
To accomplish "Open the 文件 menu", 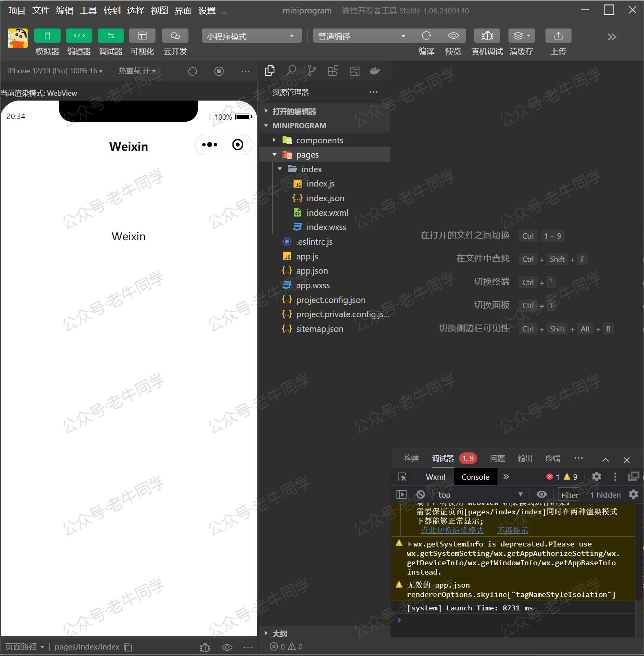I will [x=41, y=11].
